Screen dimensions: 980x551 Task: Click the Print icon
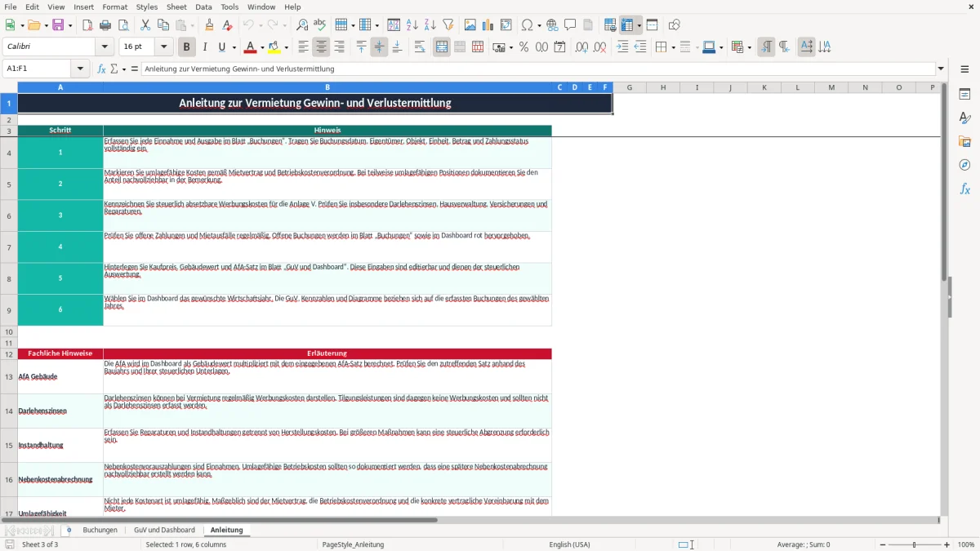coord(105,25)
